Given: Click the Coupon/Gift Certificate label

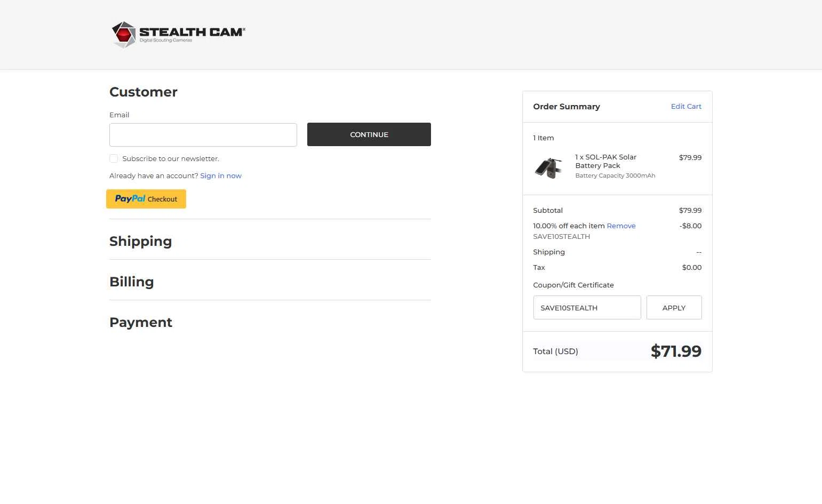Looking at the screenshot, I should pyautogui.click(x=573, y=285).
